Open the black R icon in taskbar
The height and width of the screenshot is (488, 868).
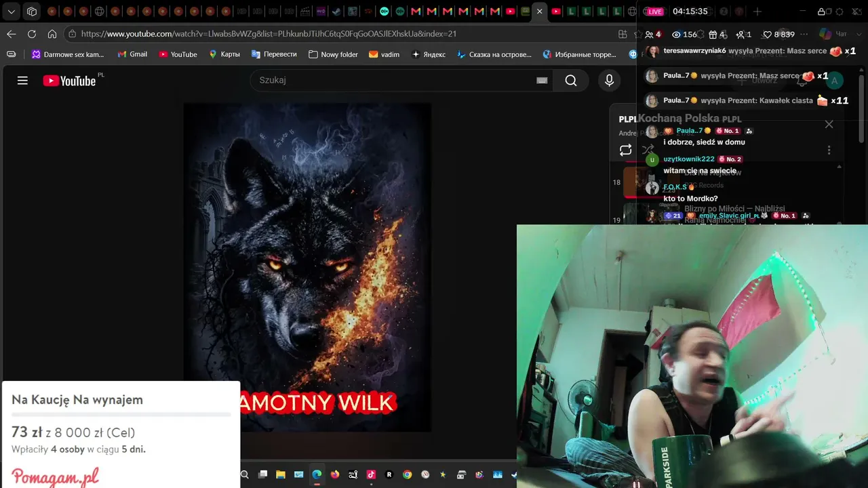point(389,474)
